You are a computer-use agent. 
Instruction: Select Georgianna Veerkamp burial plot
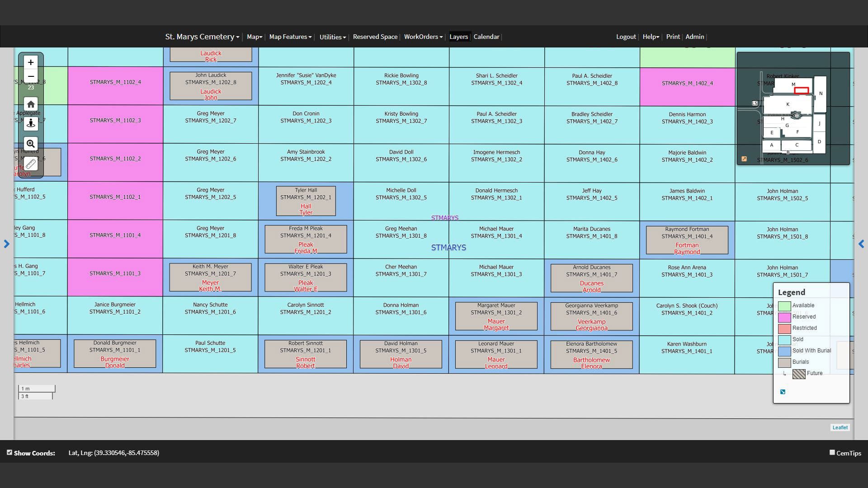592,316
